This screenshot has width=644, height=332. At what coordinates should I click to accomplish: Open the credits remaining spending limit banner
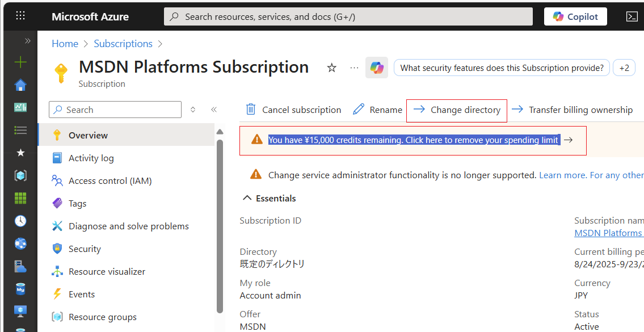tap(413, 140)
